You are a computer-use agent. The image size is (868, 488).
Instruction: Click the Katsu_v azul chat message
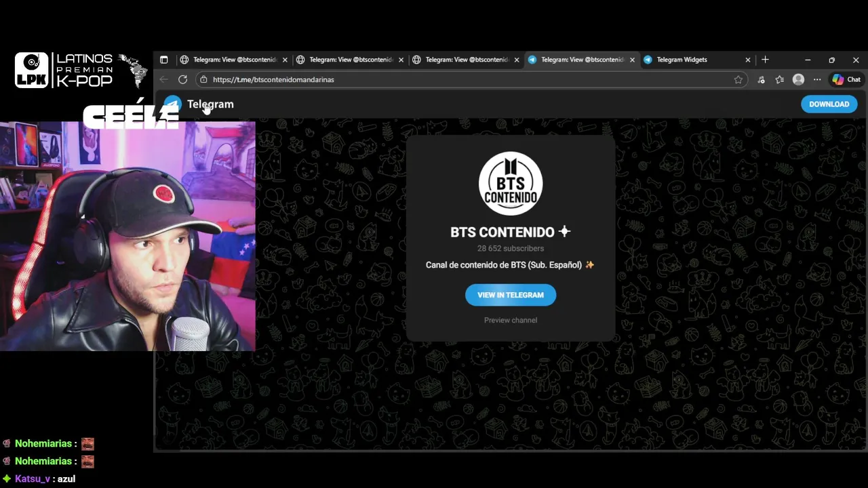click(x=39, y=479)
